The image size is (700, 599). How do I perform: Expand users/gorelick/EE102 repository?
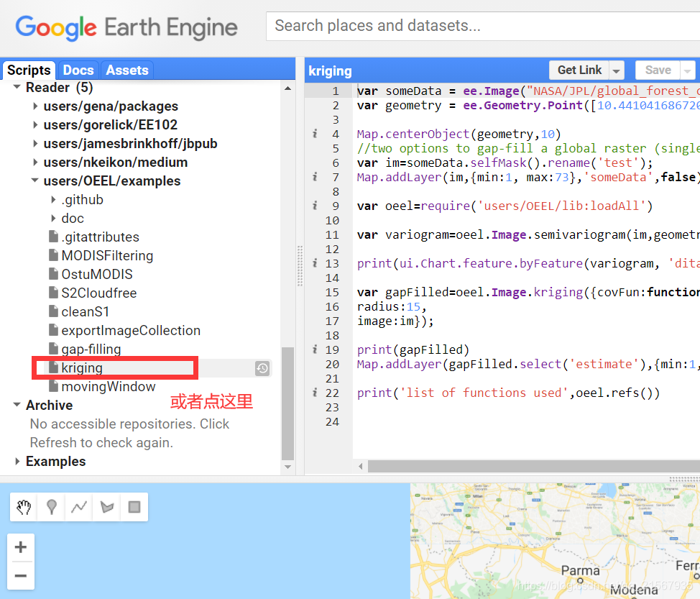(x=35, y=125)
